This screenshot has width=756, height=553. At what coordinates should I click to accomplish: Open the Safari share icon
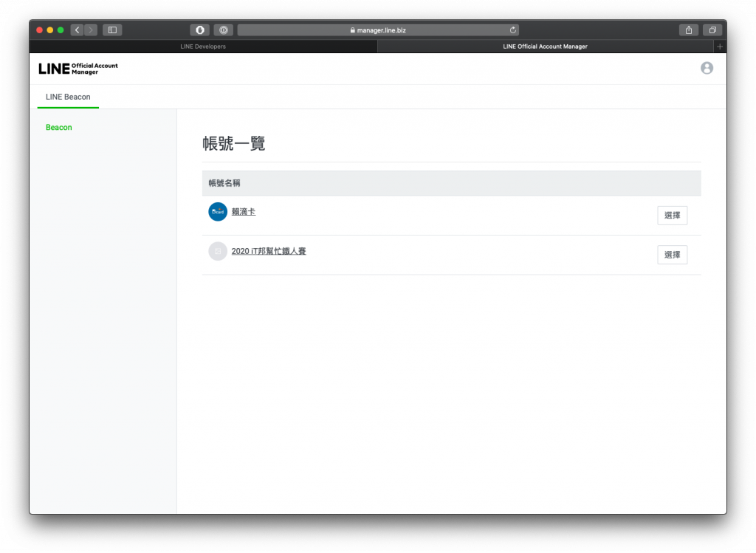pos(689,30)
